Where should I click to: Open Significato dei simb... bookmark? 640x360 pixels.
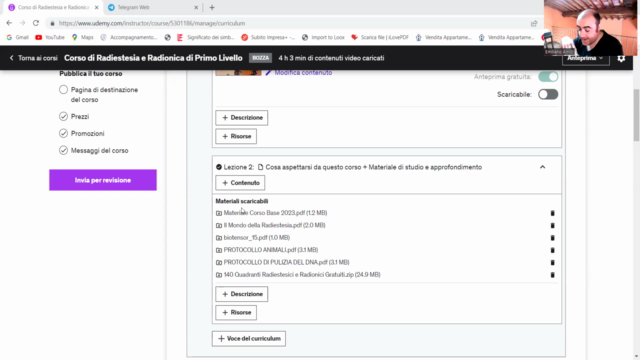[x=206, y=37]
